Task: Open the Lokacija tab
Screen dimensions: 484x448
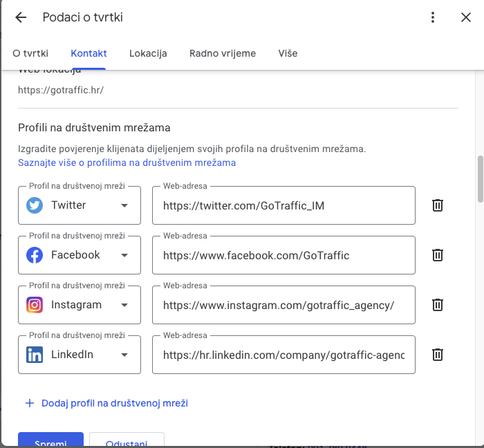Action: (148, 53)
